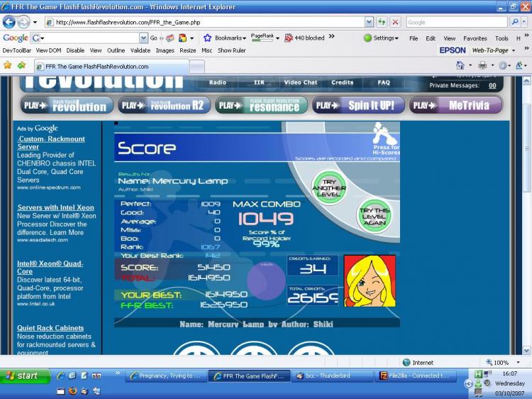Expand the PageRank dropdown
This screenshot has height=399, width=532.
(277, 38)
